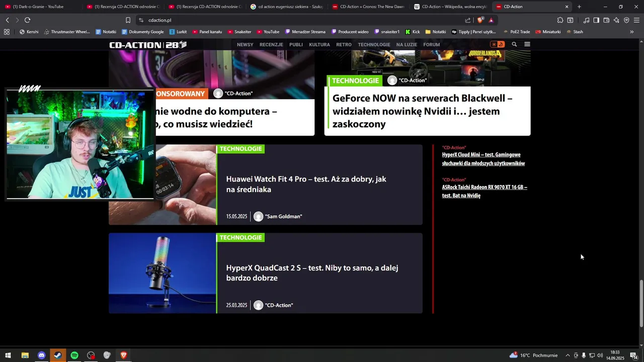Open the Extensions puzzle icon

point(560,20)
